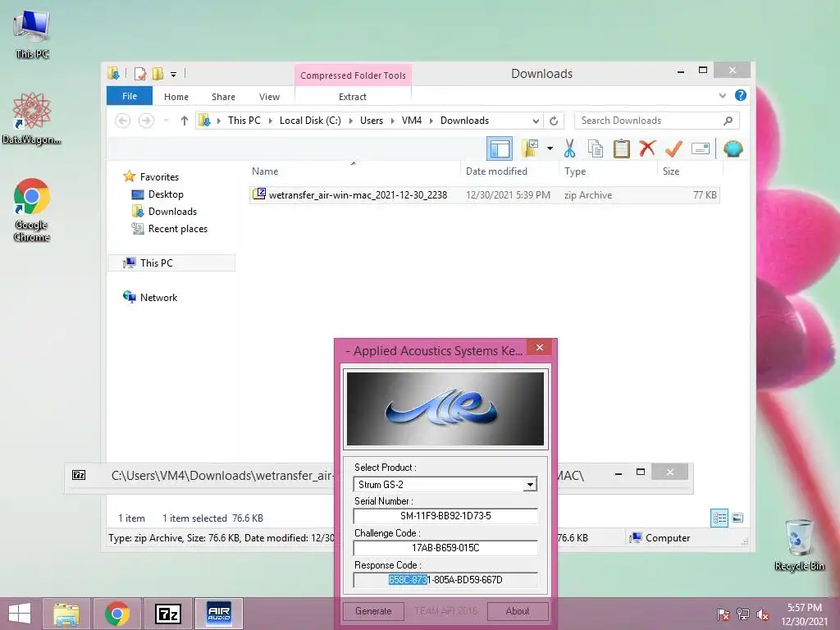Screen dimensions: 840x630
Task: Click the Classic Shell settings icon
Action: pos(733,148)
